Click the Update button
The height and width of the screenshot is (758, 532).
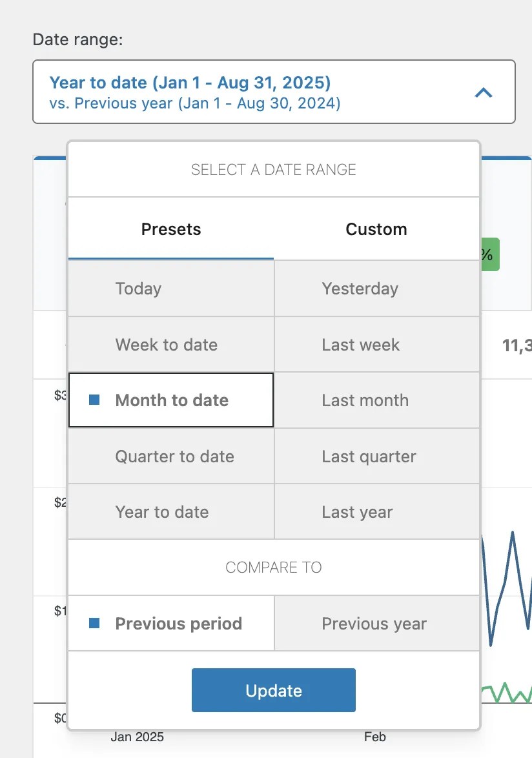click(274, 690)
